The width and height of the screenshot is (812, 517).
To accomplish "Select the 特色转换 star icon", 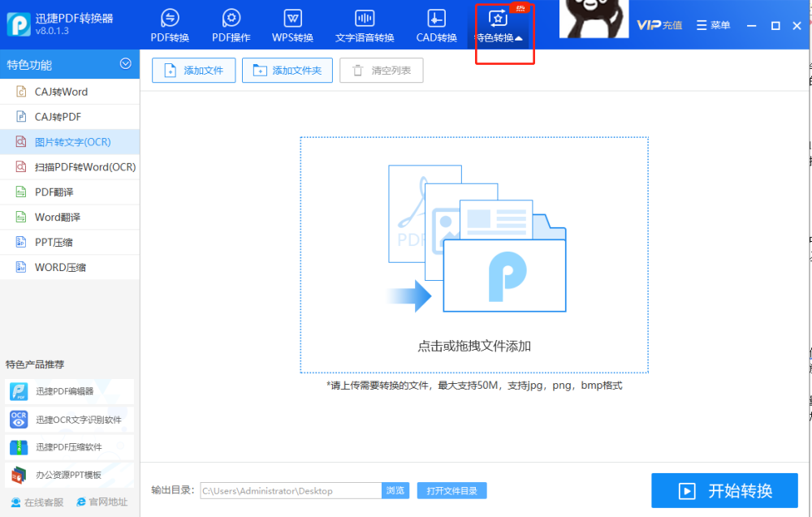I will click(x=498, y=19).
